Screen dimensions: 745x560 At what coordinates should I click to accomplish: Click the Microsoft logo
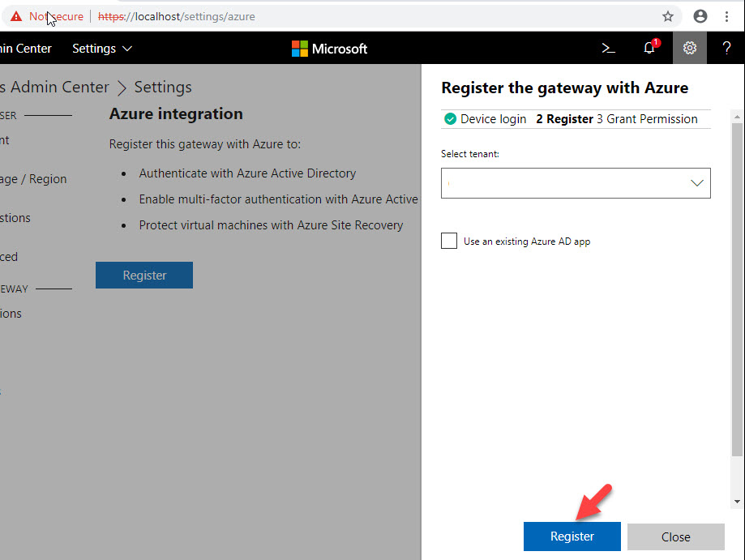point(329,49)
